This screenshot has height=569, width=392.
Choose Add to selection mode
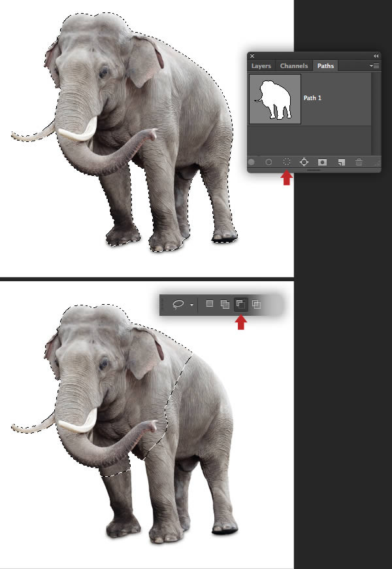click(x=225, y=304)
